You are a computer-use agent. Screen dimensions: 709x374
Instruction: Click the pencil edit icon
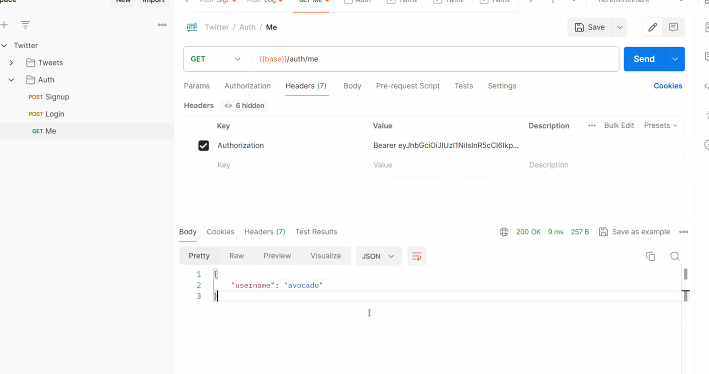[652, 28]
